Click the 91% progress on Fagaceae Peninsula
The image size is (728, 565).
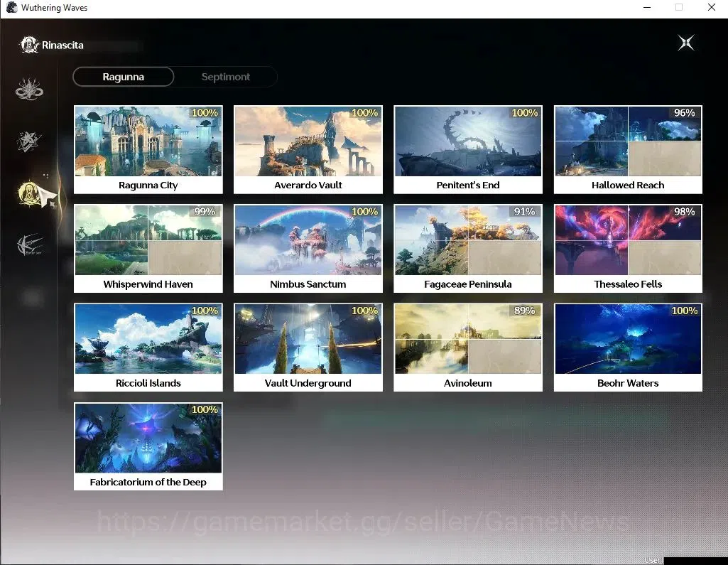click(524, 212)
